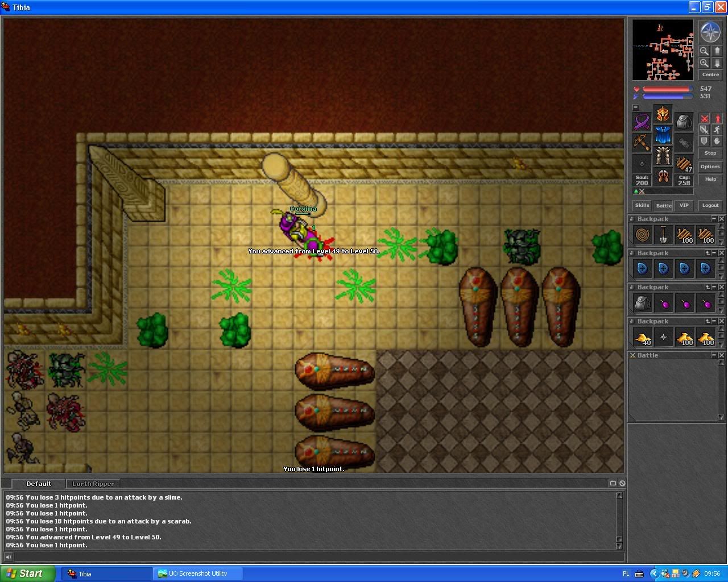This screenshot has width=728, height=582.
Task: Minimize the Battle list panel
Action: coord(714,355)
